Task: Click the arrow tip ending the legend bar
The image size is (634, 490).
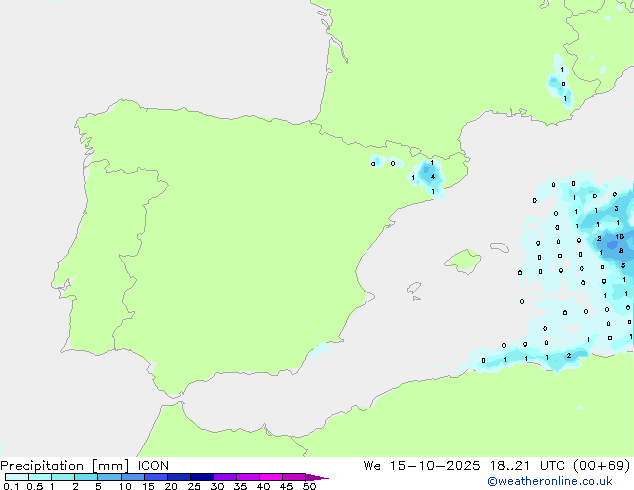Action: (x=325, y=478)
